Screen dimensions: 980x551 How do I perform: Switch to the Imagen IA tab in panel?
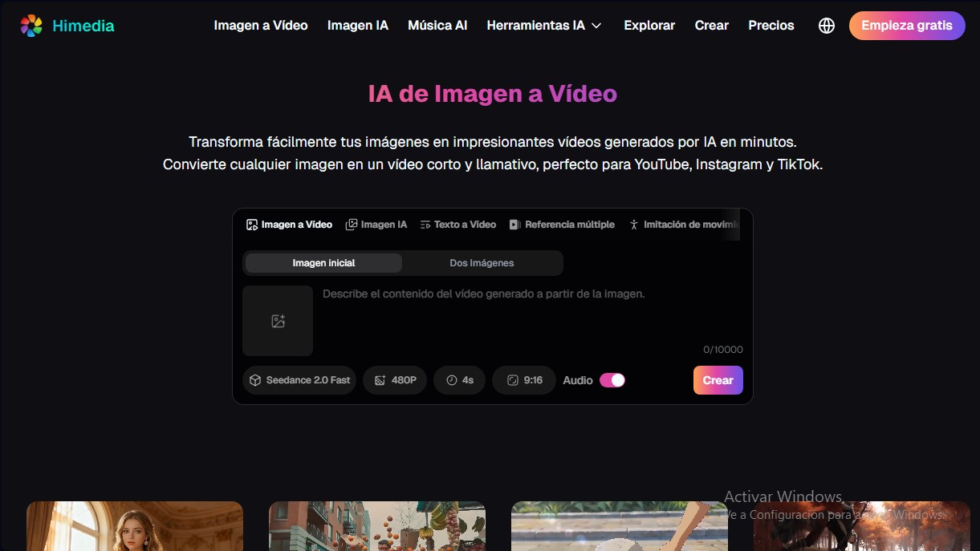coord(376,225)
